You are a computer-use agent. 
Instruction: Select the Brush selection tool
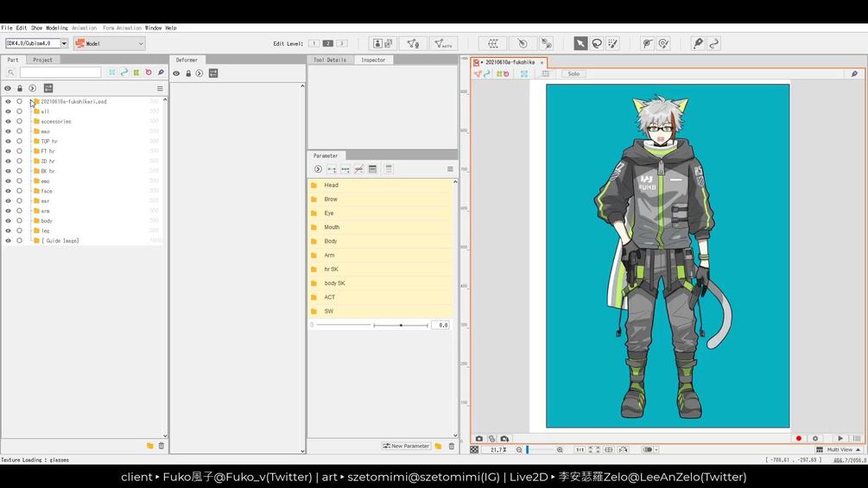click(613, 43)
